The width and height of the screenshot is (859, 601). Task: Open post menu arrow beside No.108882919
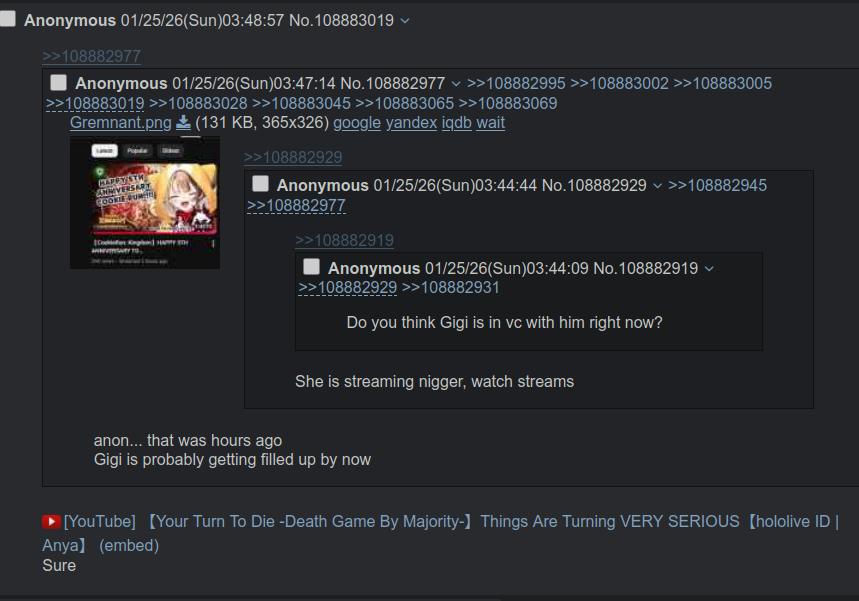click(x=709, y=269)
